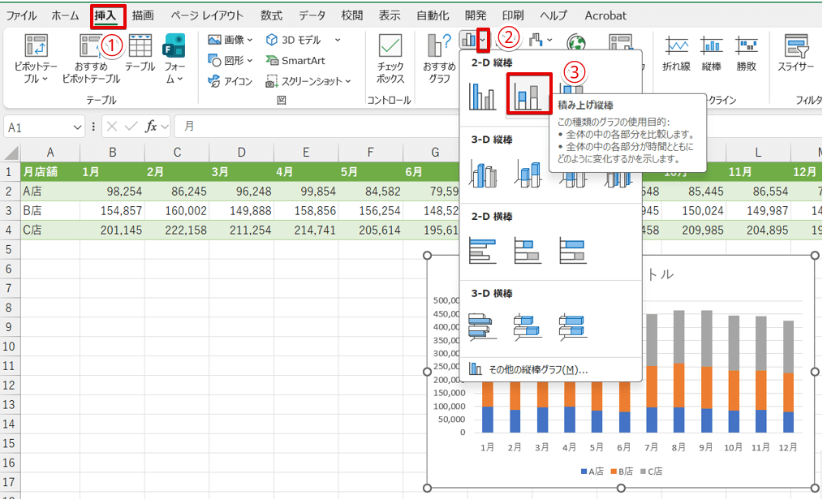Open the Name Box dropdown
This screenshot has width=827, height=504.
coord(78,127)
